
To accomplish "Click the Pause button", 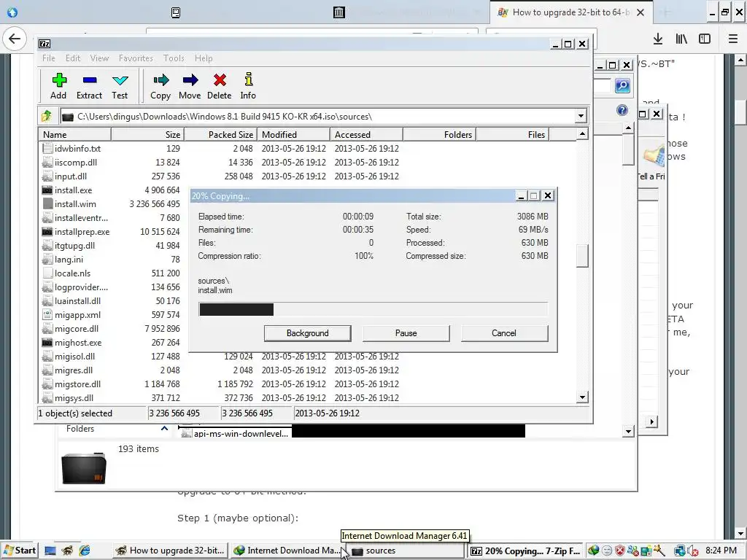I will tap(406, 332).
